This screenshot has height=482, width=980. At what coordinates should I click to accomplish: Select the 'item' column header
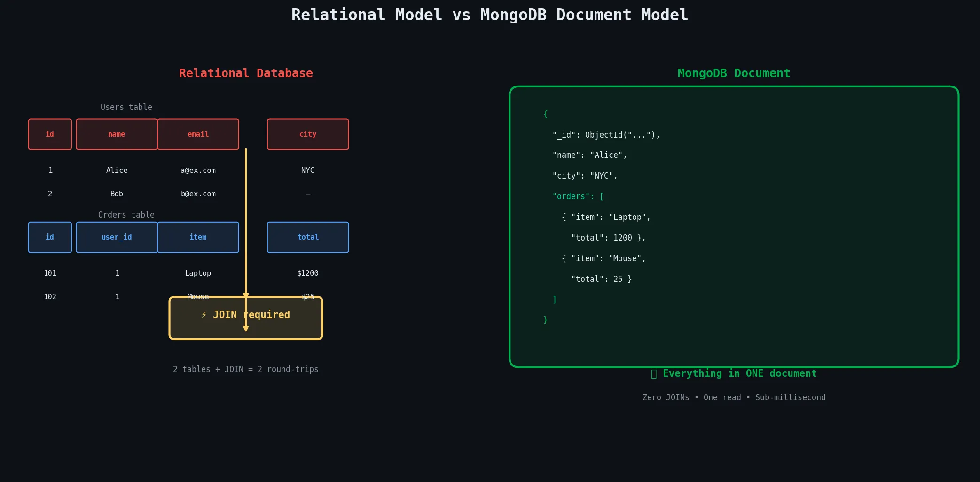[x=198, y=237]
